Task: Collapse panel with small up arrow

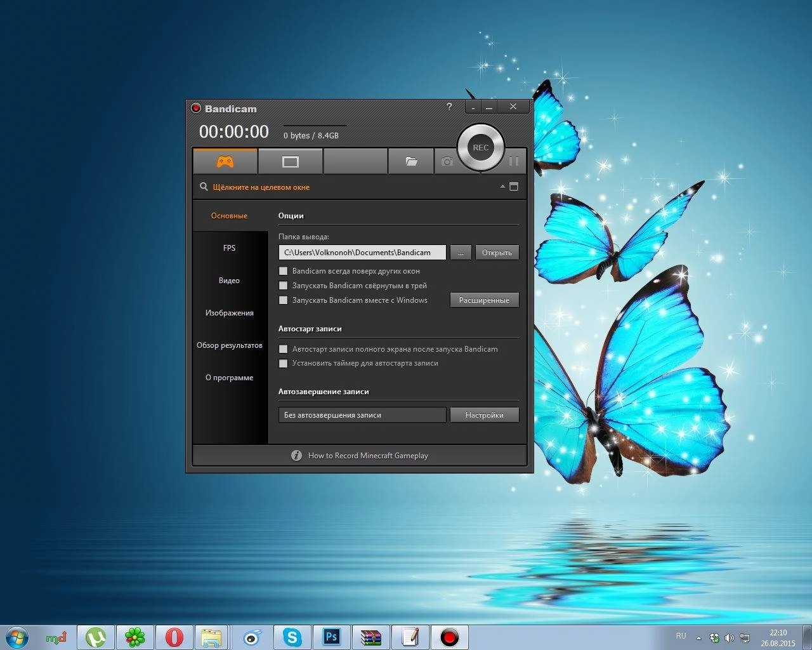Action: coord(502,187)
